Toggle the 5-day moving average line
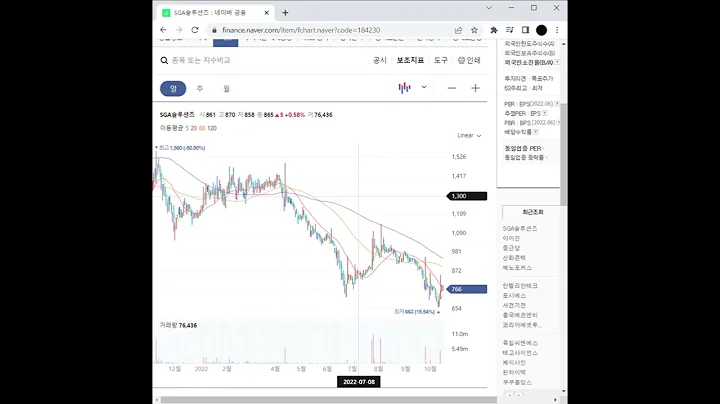 pyautogui.click(x=187, y=128)
